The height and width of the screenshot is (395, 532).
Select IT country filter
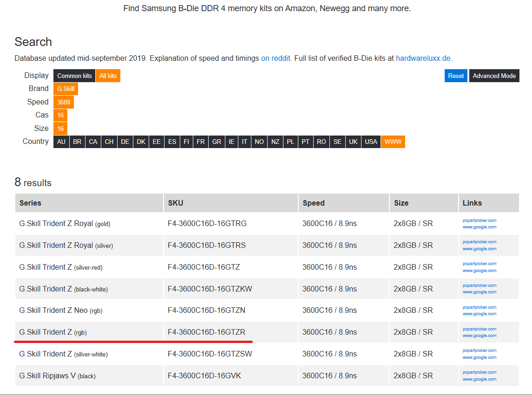244,142
